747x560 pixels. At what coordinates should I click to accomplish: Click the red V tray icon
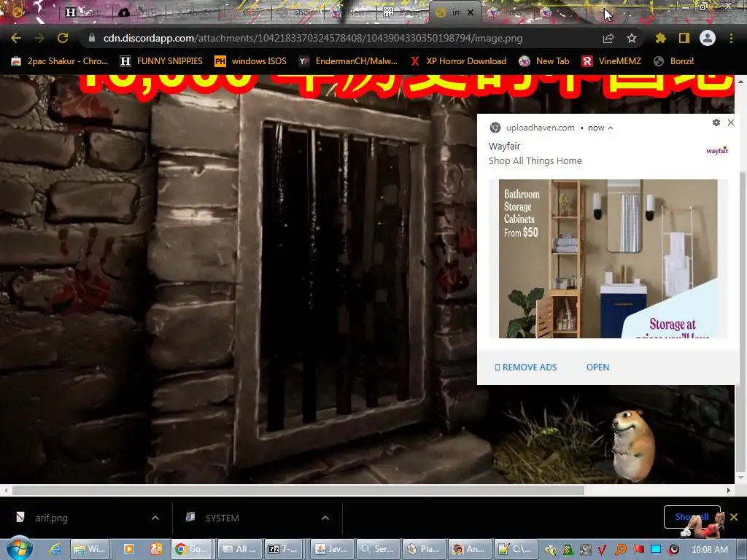602,550
